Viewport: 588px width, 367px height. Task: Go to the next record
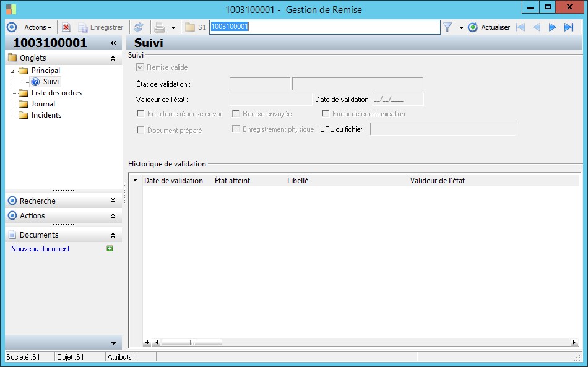coord(552,27)
